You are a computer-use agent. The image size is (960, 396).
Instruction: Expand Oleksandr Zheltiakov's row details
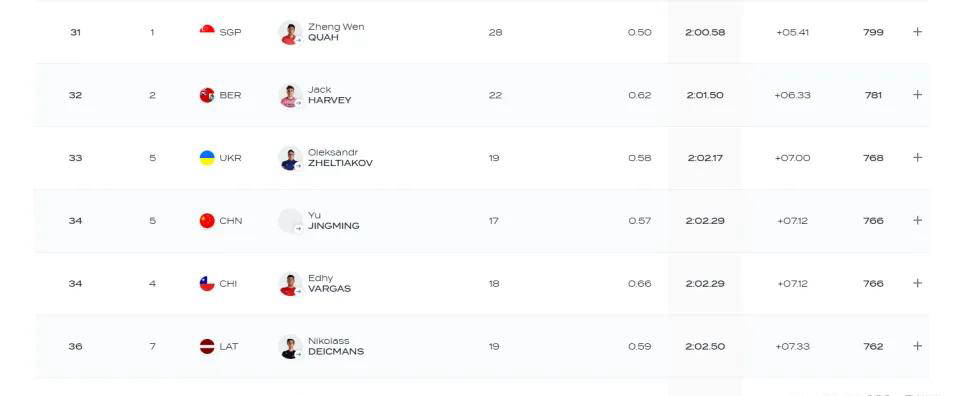(917, 157)
